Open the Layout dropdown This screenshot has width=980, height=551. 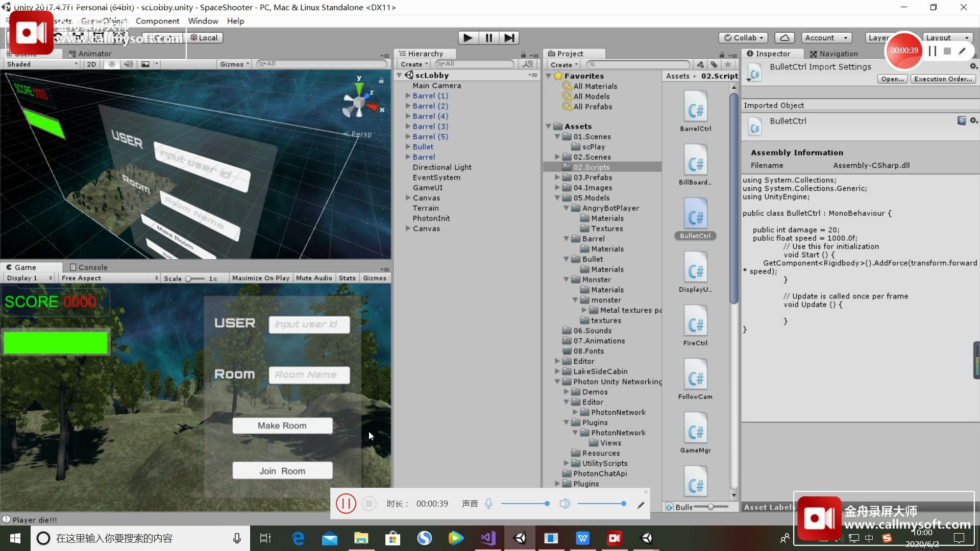[947, 37]
